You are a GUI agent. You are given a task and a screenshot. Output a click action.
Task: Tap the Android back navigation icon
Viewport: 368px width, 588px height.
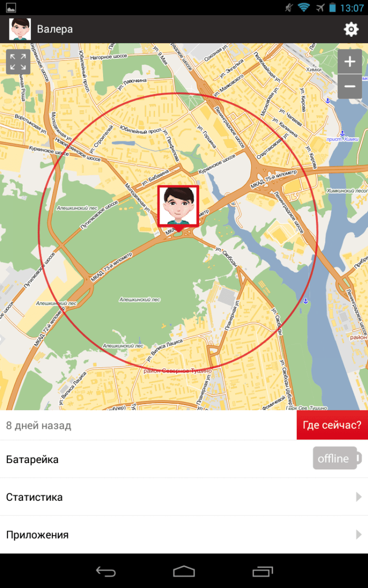tap(105, 571)
